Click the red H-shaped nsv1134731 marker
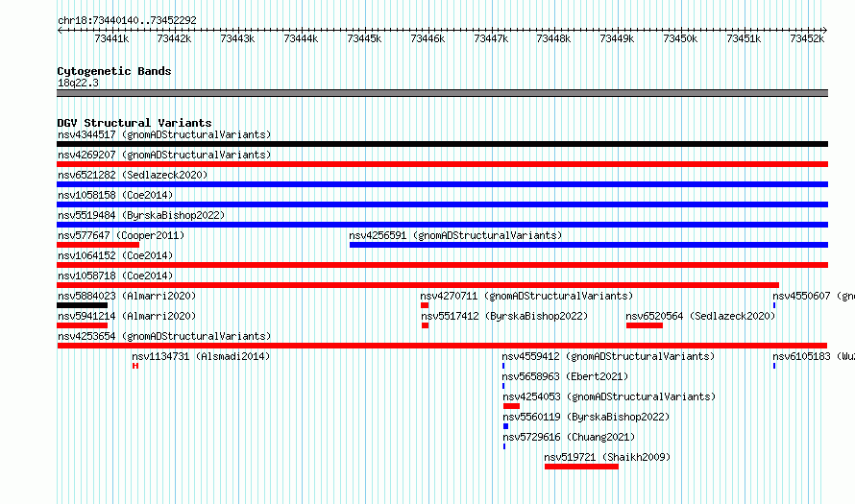Viewport: 855px width, 504px height. 135,366
